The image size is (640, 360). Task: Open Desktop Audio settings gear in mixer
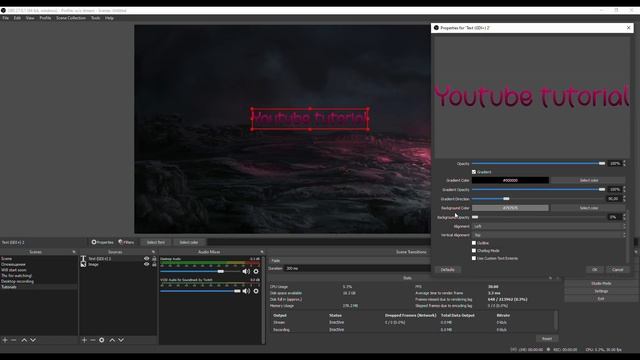coord(256,271)
